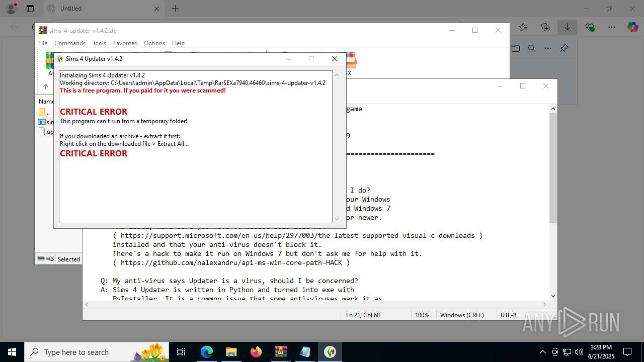Open the Options menu in WinRAR
The image size is (644, 362).
coord(154,43)
